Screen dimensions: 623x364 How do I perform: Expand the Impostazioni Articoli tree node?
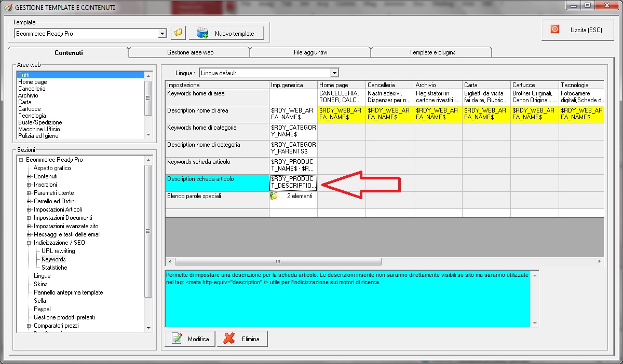point(29,209)
